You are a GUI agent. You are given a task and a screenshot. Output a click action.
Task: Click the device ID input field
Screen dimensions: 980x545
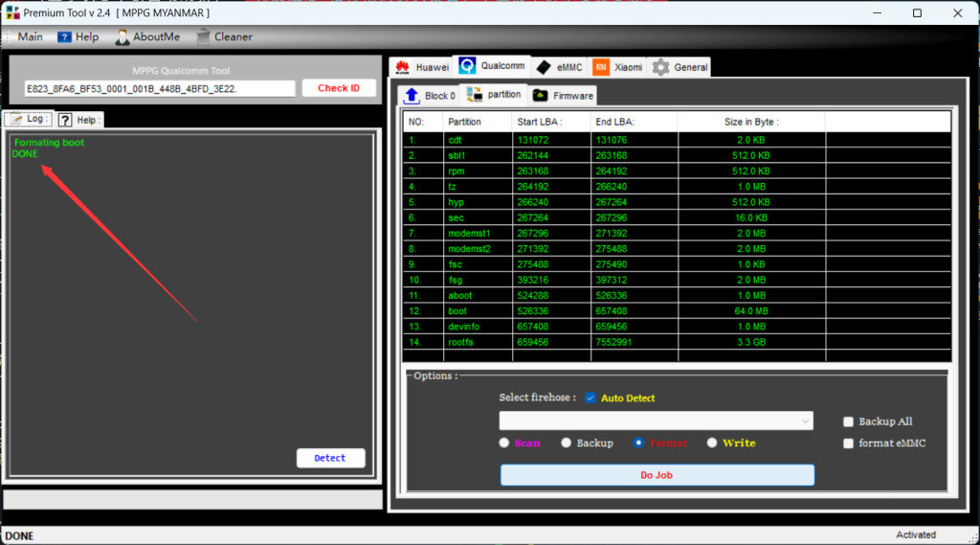(160, 88)
